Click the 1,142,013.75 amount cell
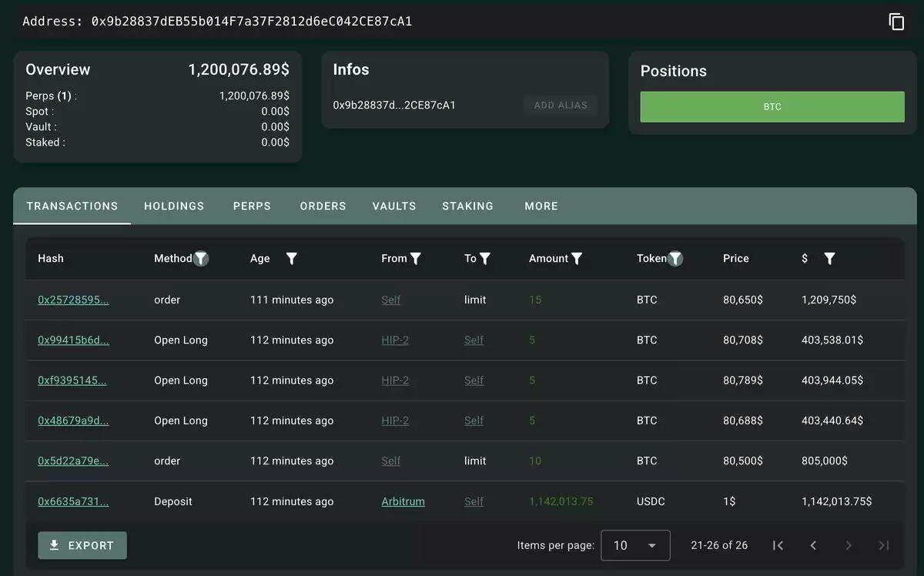 click(561, 501)
